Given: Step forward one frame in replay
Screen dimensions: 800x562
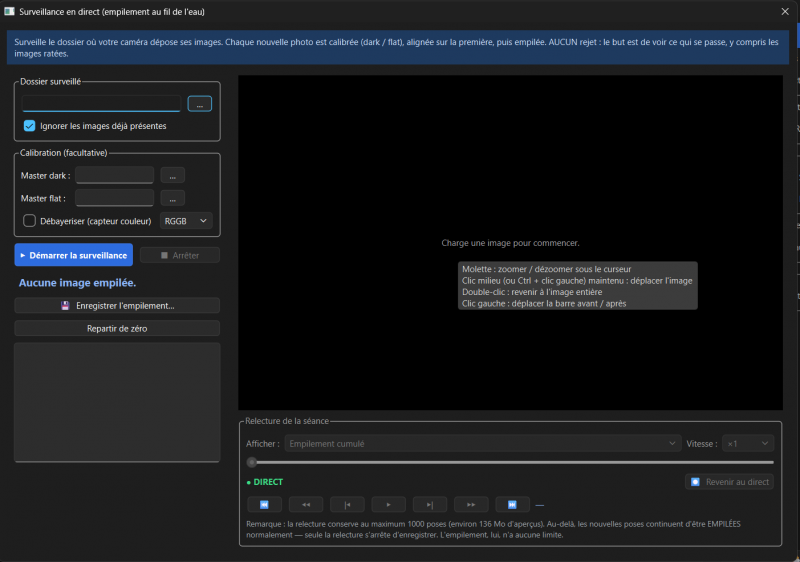Looking at the screenshot, I should click(430, 504).
